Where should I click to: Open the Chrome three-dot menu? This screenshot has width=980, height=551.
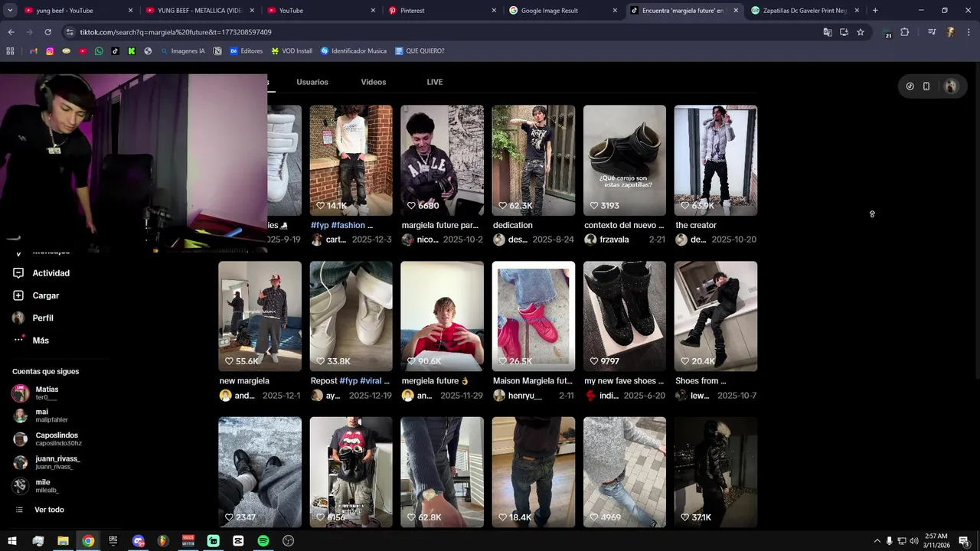pos(969,32)
